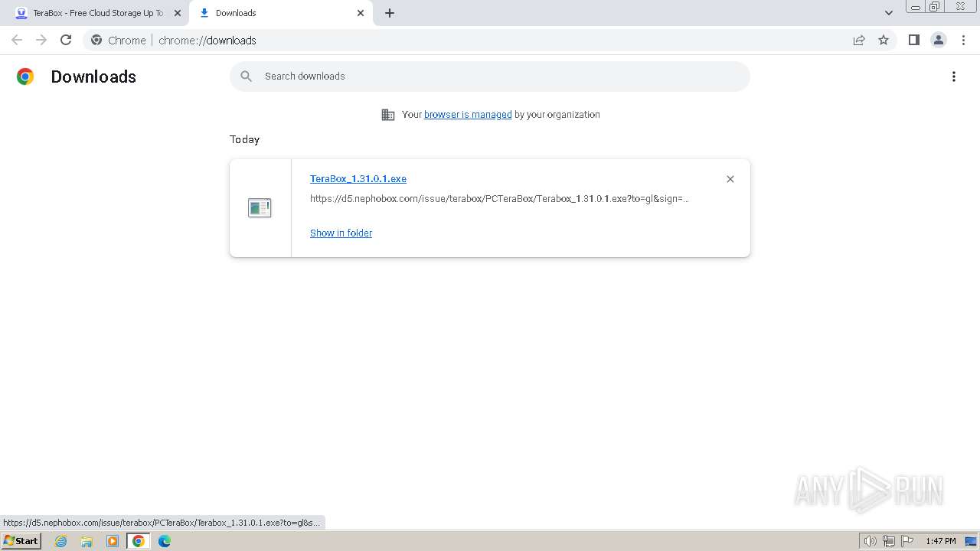Open a new tab
The width and height of the screenshot is (980, 551).
390,13
